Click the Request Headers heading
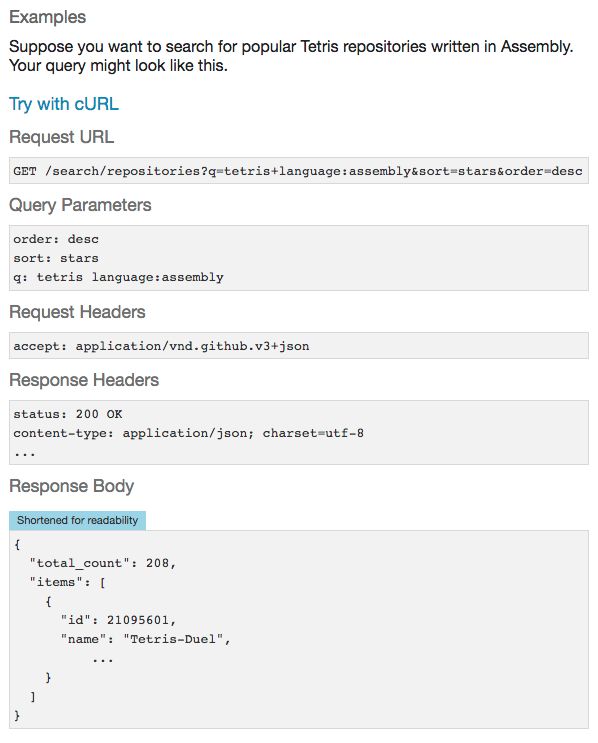598x743 pixels. point(77,312)
